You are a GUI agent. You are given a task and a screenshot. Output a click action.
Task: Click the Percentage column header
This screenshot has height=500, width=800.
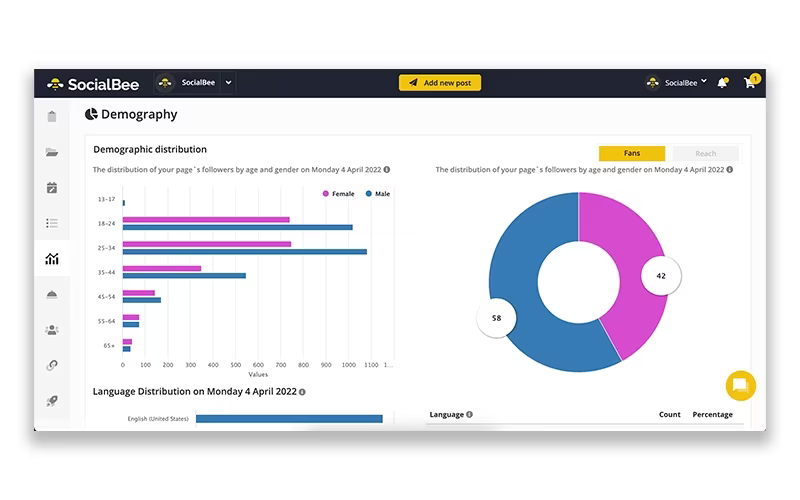tap(712, 414)
